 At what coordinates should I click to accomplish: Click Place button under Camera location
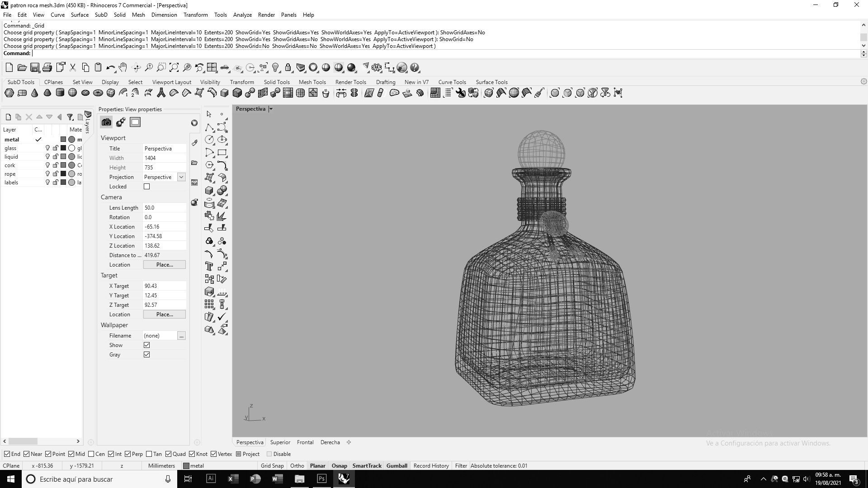[165, 265]
